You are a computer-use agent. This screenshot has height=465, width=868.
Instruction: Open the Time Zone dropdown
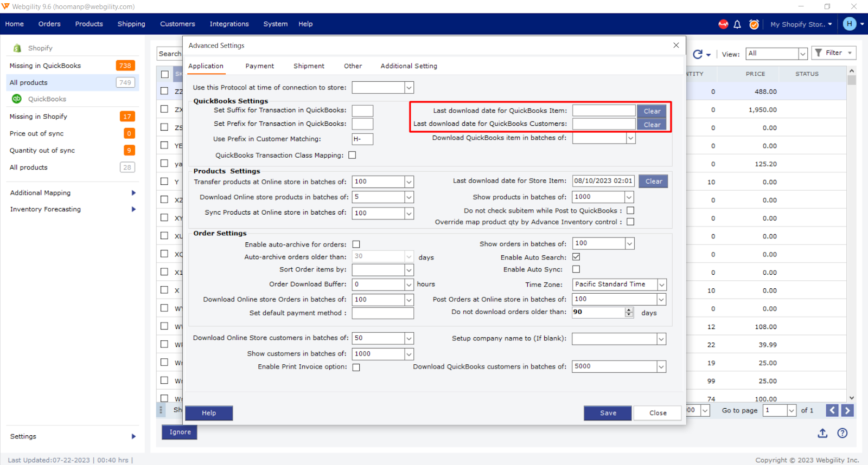[662, 285]
